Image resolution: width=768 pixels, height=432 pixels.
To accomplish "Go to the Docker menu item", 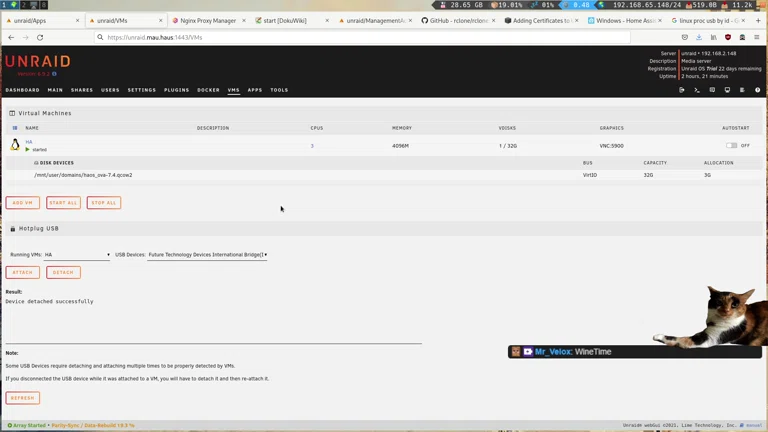I will (208, 90).
